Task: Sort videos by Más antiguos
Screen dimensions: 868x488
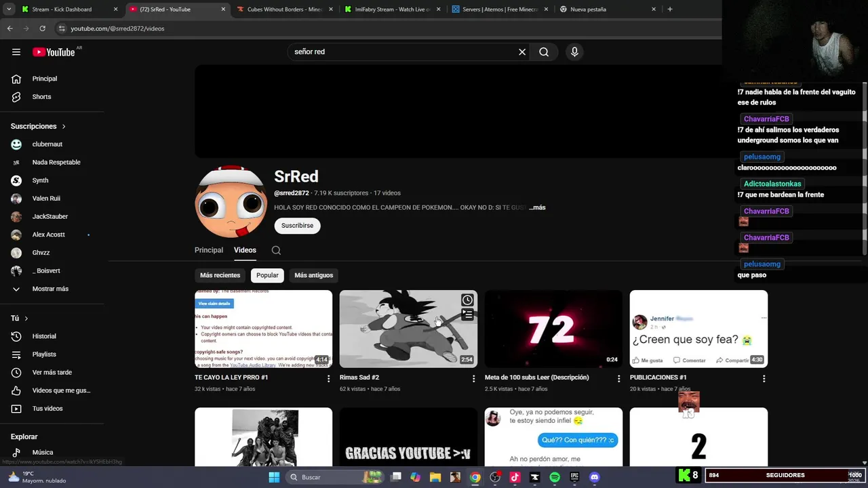Action: pos(314,275)
